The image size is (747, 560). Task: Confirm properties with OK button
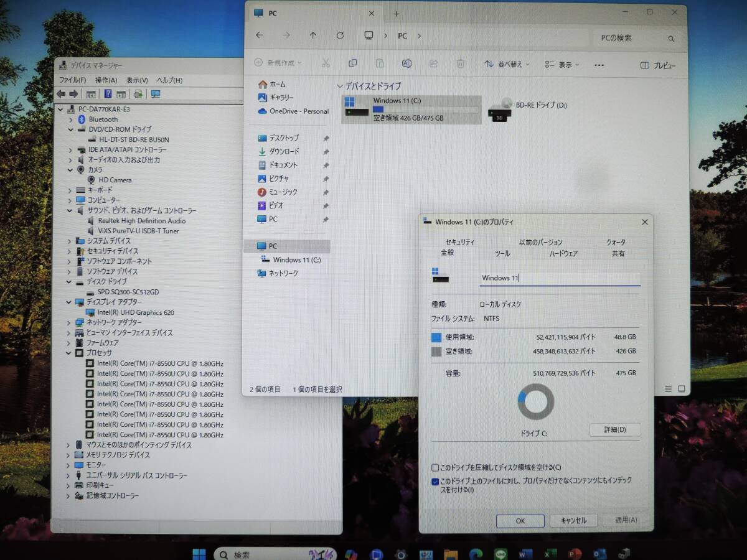tap(520, 521)
